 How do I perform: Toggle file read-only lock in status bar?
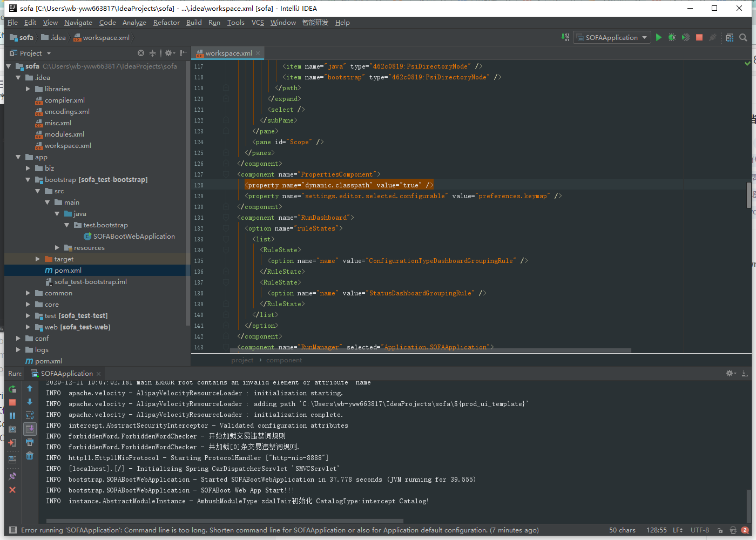coord(720,530)
